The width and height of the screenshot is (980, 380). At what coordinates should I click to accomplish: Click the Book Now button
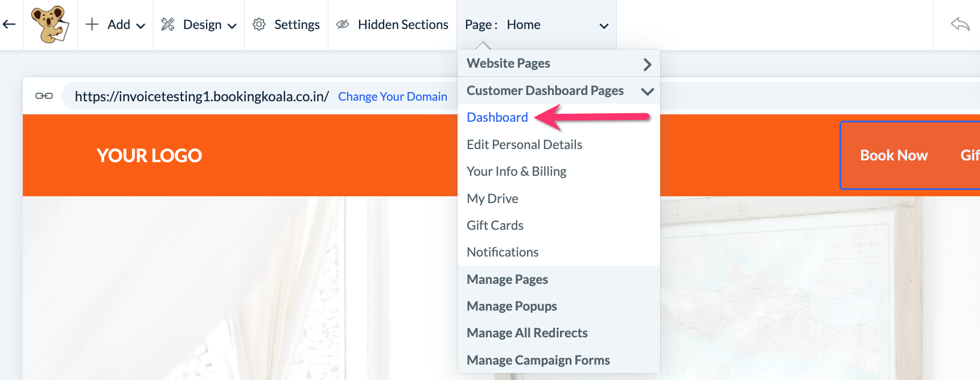tap(893, 155)
